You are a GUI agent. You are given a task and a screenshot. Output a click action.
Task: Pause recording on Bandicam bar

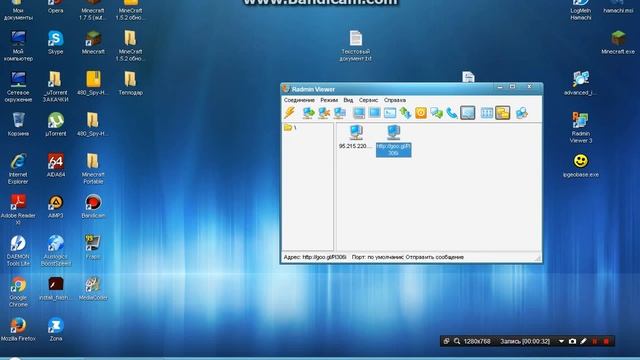(x=595, y=341)
